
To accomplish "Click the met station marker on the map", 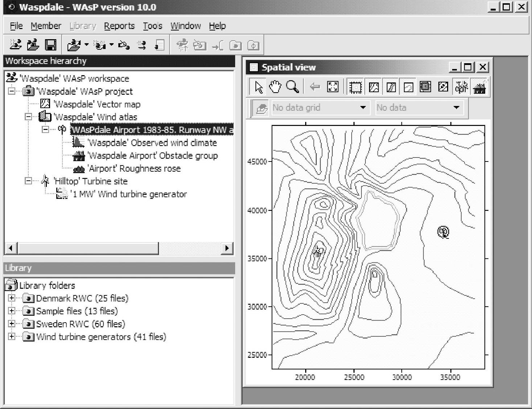I will pyautogui.click(x=443, y=232).
